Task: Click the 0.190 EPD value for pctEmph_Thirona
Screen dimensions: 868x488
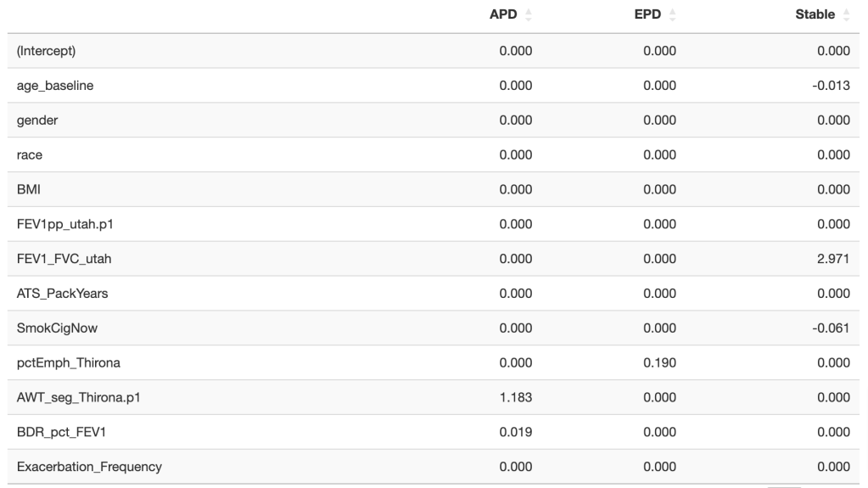Action: pyautogui.click(x=660, y=362)
